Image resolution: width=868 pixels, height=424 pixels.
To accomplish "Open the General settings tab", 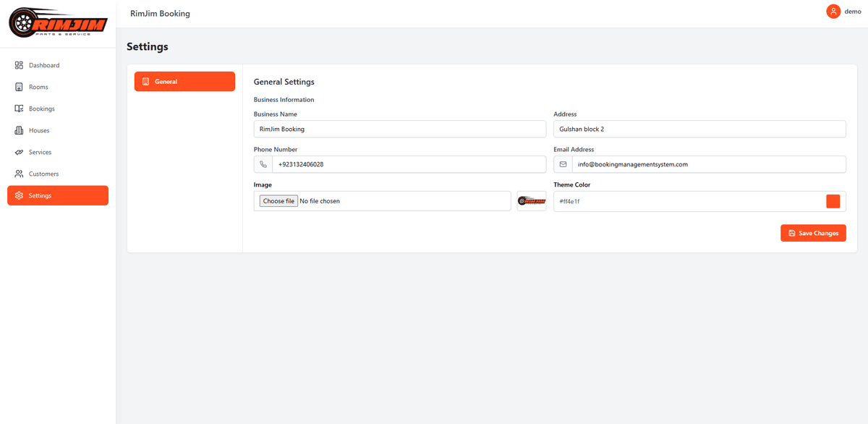I will [x=184, y=82].
